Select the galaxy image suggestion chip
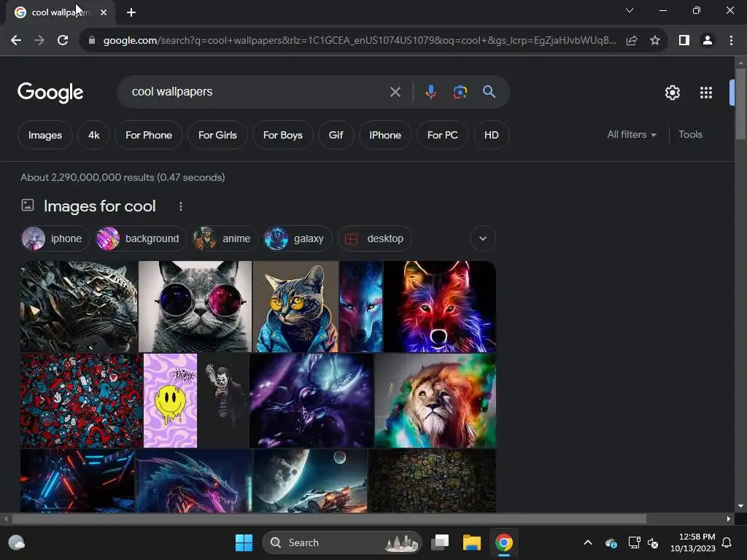Viewport: 747px width, 560px height. pos(298,238)
